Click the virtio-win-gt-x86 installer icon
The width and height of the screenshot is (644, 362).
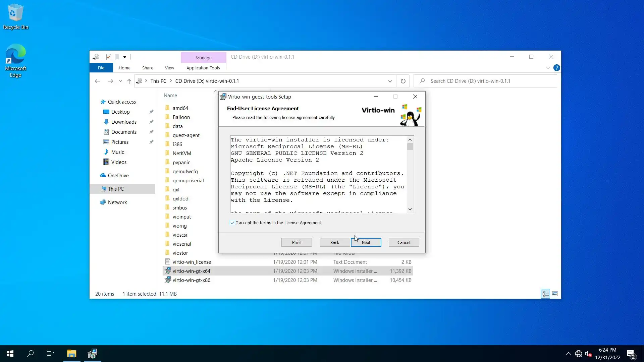[168, 280]
